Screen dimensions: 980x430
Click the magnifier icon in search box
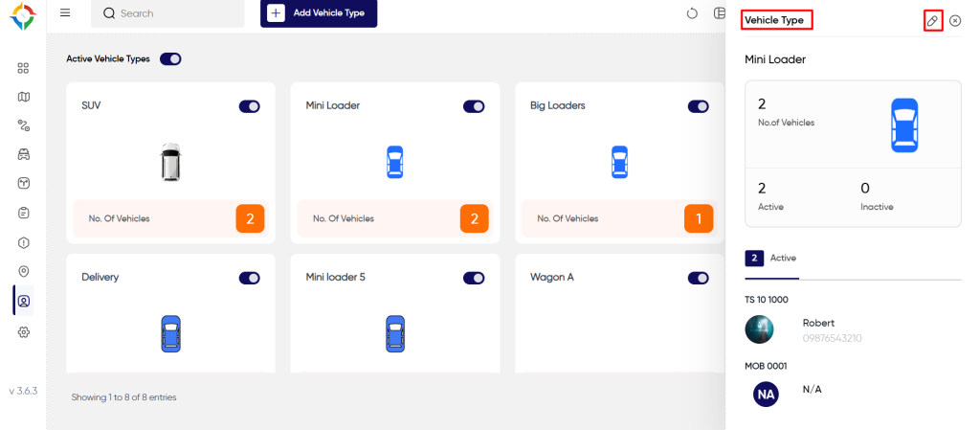pyautogui.click(x=109, y=13)
